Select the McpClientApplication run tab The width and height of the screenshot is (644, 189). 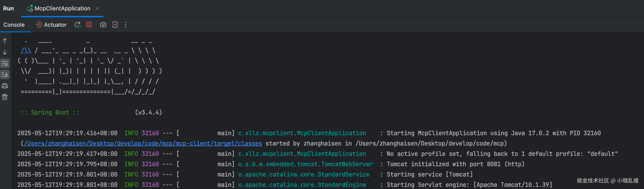(62, 8)
